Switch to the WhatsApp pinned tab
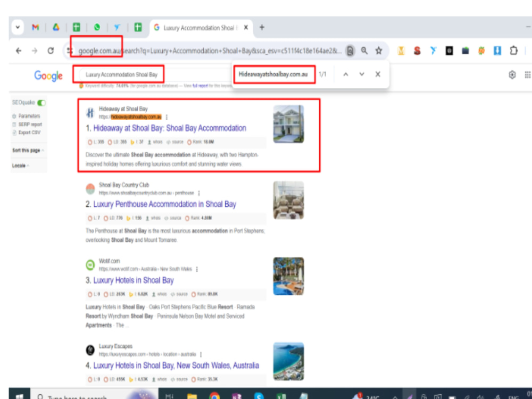The image size is (532, 399). (97, 27)
